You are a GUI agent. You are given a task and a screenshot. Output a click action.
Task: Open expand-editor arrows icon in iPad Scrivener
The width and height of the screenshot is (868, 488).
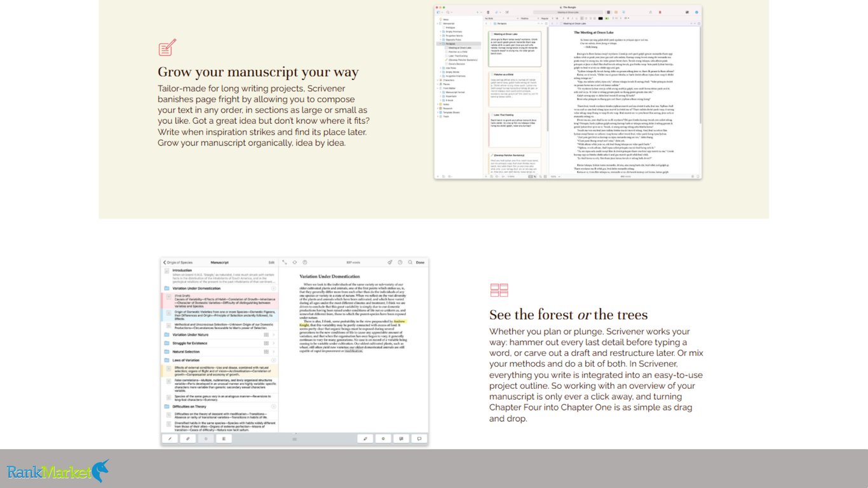284,262
